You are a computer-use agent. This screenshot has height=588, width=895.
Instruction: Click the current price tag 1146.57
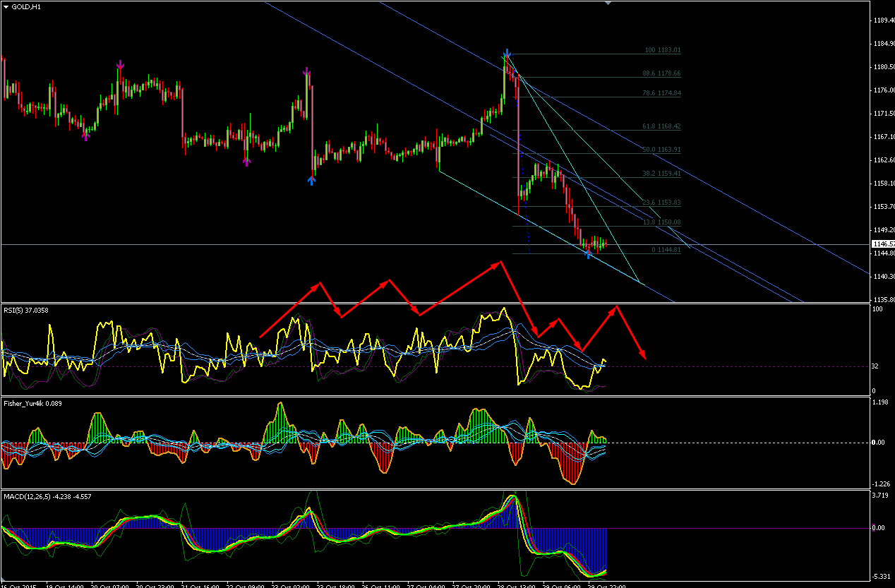tap(880, 244)
